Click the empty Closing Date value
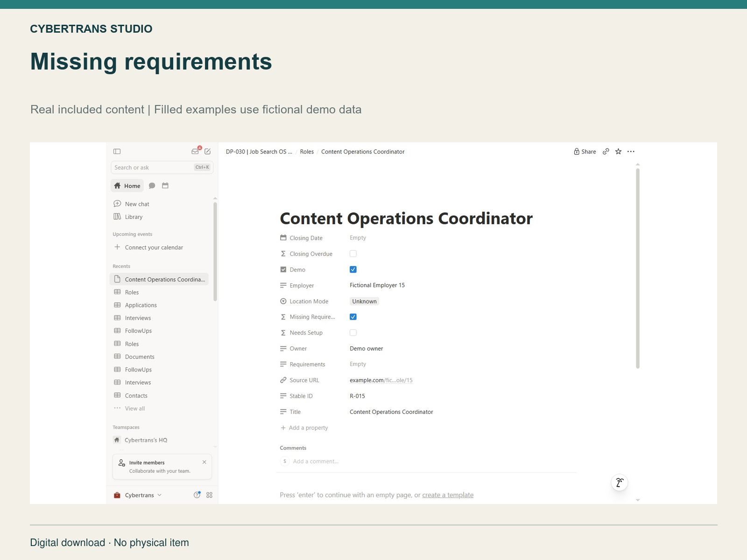 tap(358, 238)
